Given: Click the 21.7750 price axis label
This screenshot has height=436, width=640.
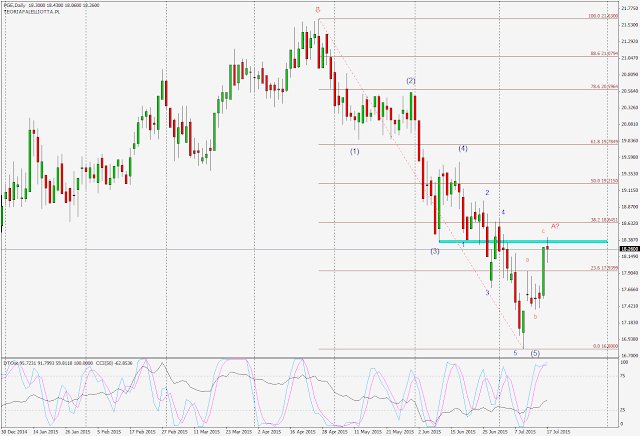Looking at the screenshot, I should pyautogui.click(x=629, y=8).
